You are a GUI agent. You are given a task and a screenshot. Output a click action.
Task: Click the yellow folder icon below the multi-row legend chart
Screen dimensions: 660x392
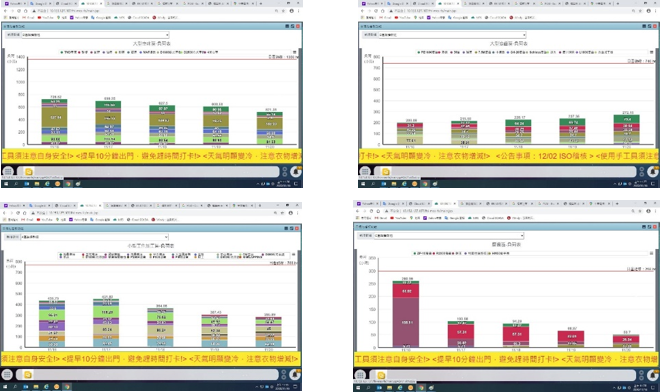pyautogui.click(x=28, y=374)
